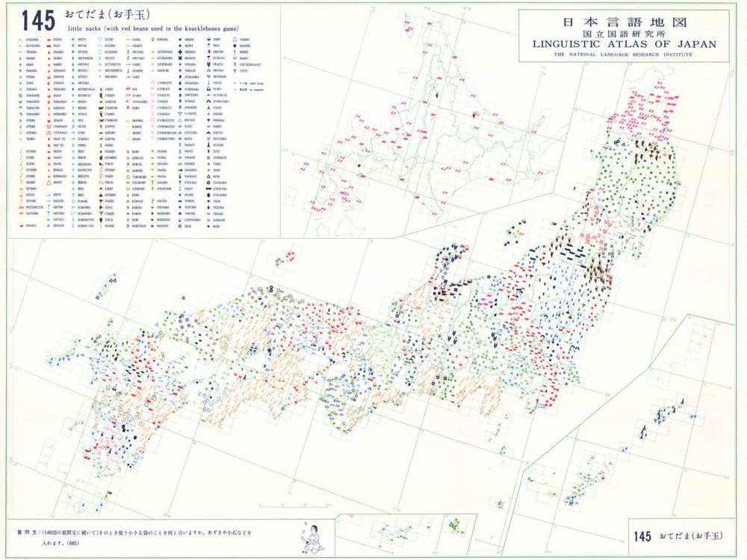This screenshot has height=560, width=747.
Task: Select the blue OHITO legend symbol
Action: (73, 38)
